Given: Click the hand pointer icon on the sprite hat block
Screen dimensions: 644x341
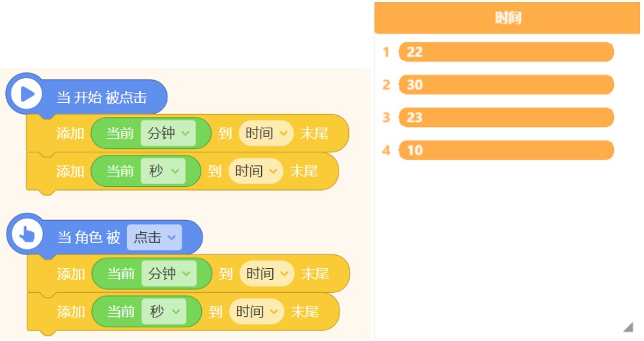Looking at the screenshot, I should point(27,235).
